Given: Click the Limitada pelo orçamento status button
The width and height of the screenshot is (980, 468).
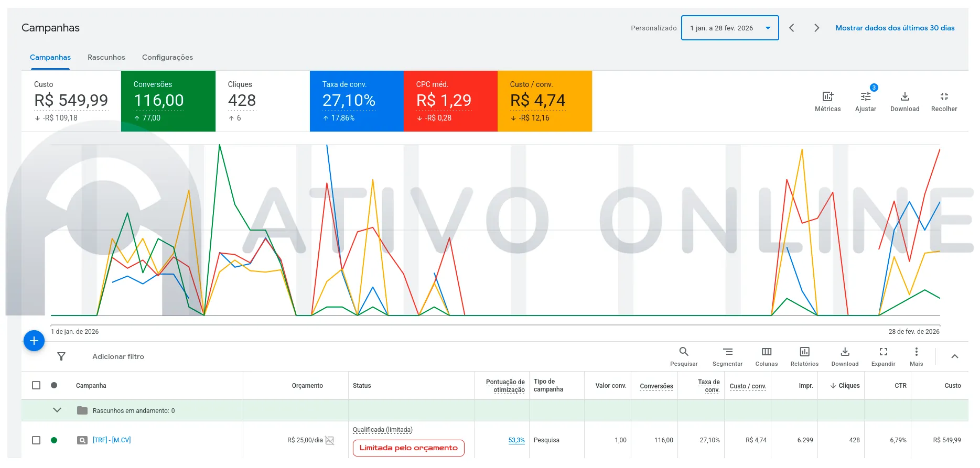Looking at the screenshot, I should tap(408, 448).
